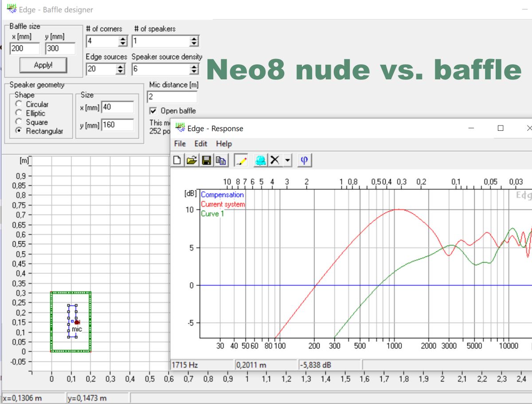Click the y=0,1473 m status bar entry
This screenshot has height=404, width=532.
tap(98, 398)
